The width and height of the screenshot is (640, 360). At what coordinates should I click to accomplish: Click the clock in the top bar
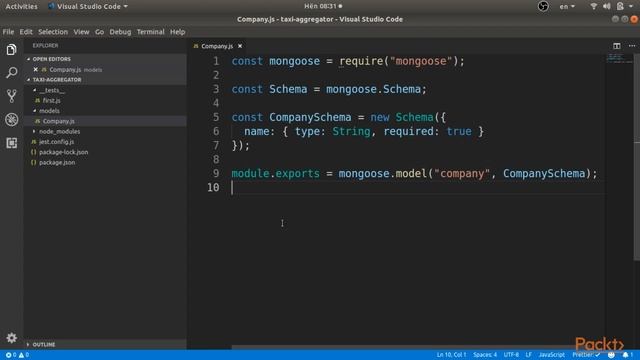[323, 6]
